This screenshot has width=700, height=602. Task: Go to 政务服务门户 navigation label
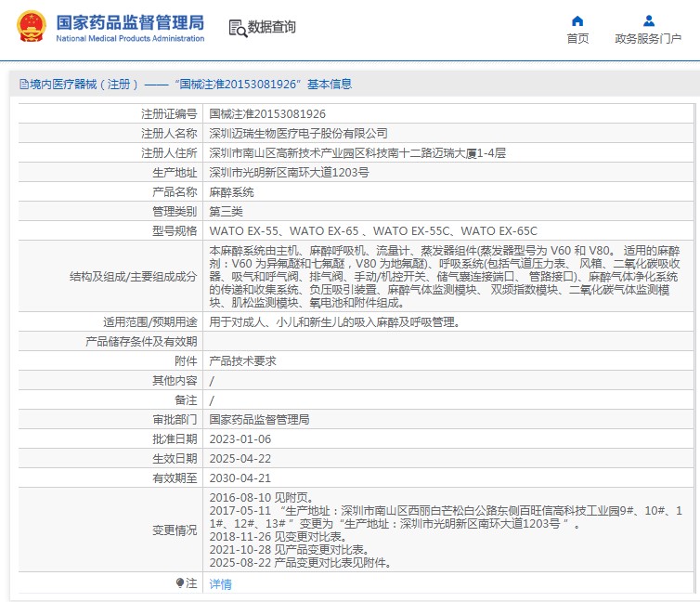[x=648, y=39]
